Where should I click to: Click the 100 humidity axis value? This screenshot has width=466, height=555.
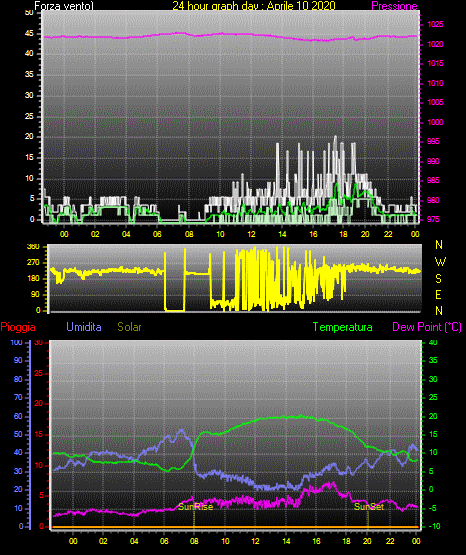tap(17, 342)
